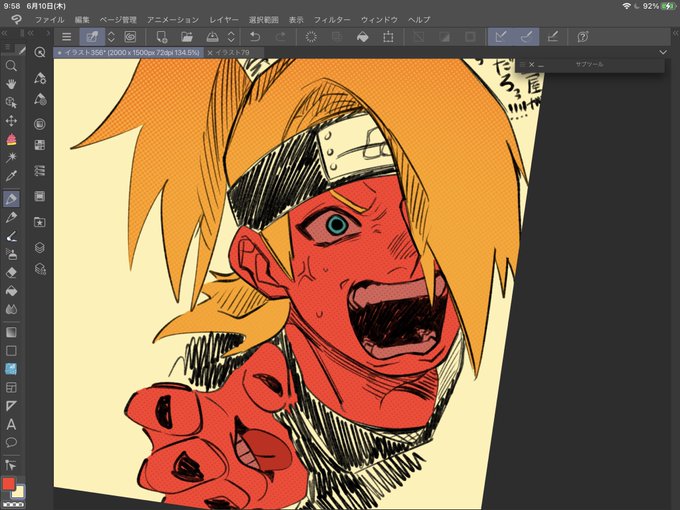Image resolution: width=680 pixels, height=510 pixels.
Task: Select the Auto select magic wand tool
Action: click(x=11, y=157)
